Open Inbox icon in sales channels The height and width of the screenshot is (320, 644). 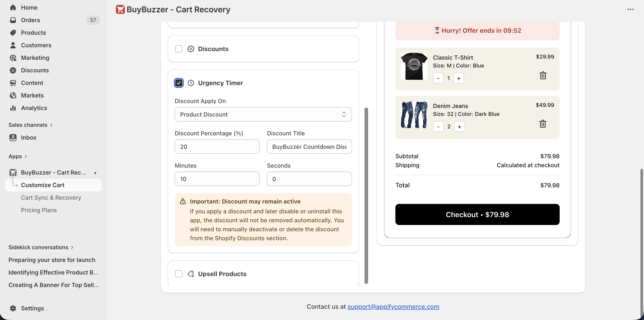pyautogui.click(x=13, y=137)
